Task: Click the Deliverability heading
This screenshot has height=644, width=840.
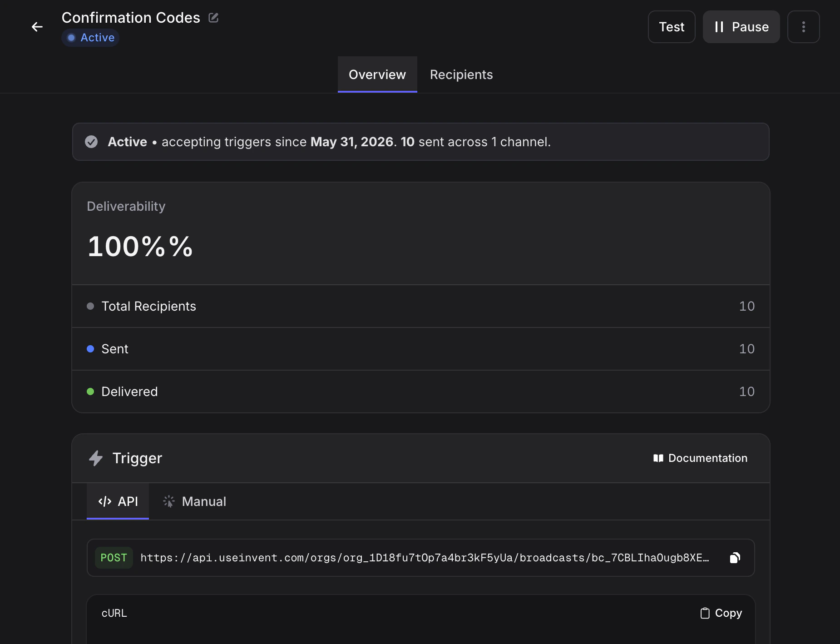Action: tap(126, 206)
